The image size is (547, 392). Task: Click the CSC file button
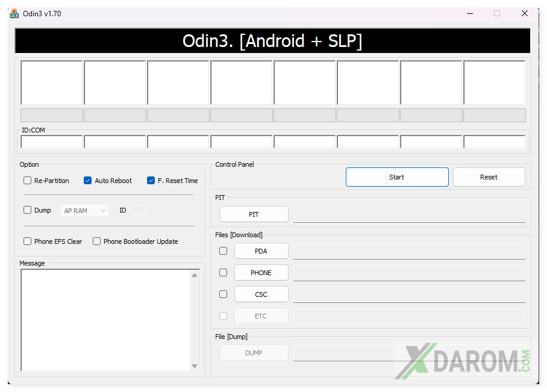pos(261,294)
